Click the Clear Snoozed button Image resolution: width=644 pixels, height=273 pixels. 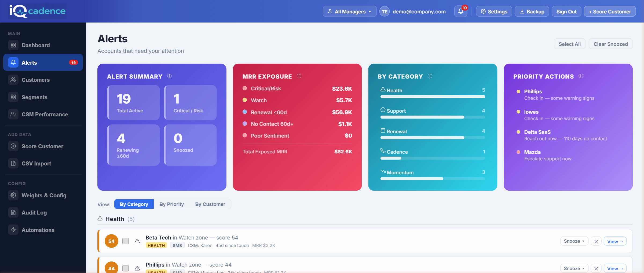pos(610,44)
